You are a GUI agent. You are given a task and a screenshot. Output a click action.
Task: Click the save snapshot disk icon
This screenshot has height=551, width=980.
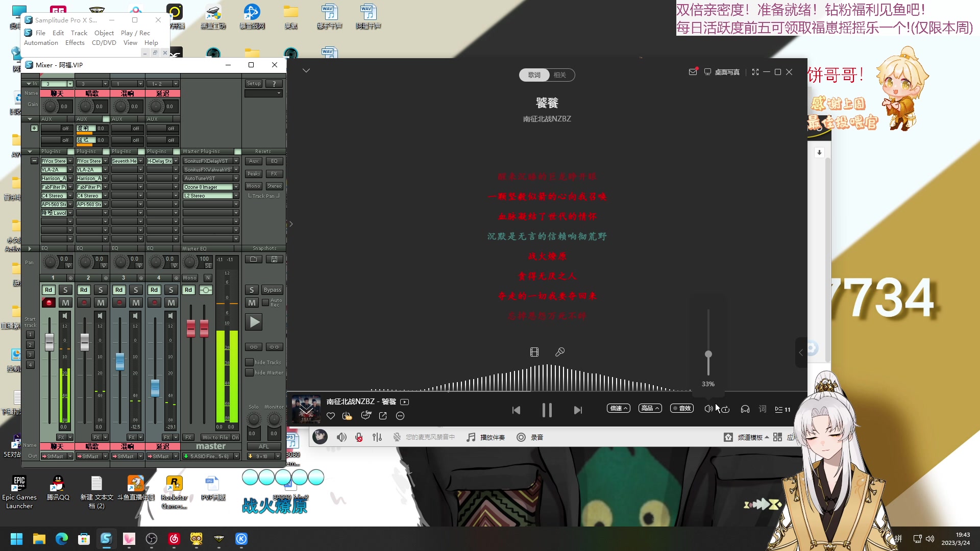274,259
